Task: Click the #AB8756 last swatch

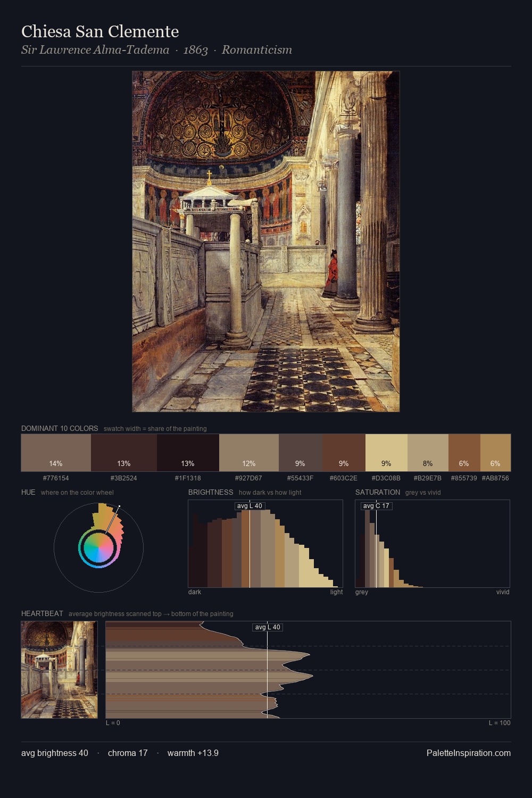Action: click(495, 453)
